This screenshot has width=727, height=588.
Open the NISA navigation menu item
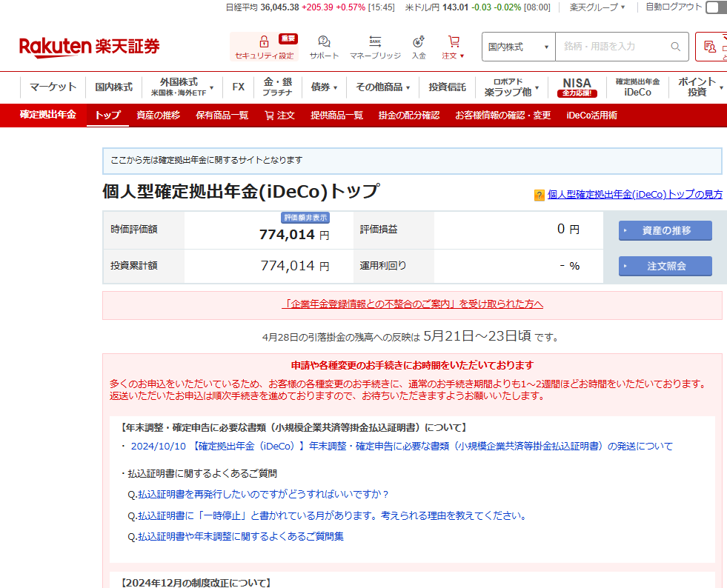click(x=577, y=87)
